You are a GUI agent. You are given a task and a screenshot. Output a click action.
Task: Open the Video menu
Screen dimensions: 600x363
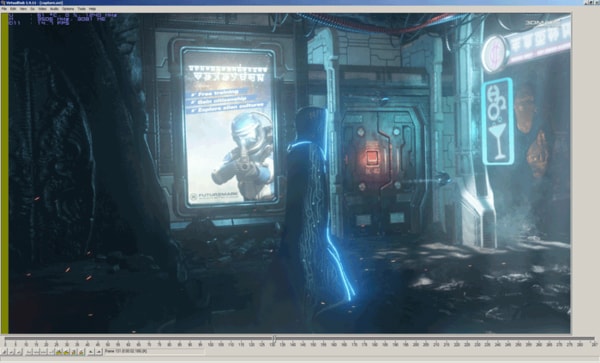42,9
